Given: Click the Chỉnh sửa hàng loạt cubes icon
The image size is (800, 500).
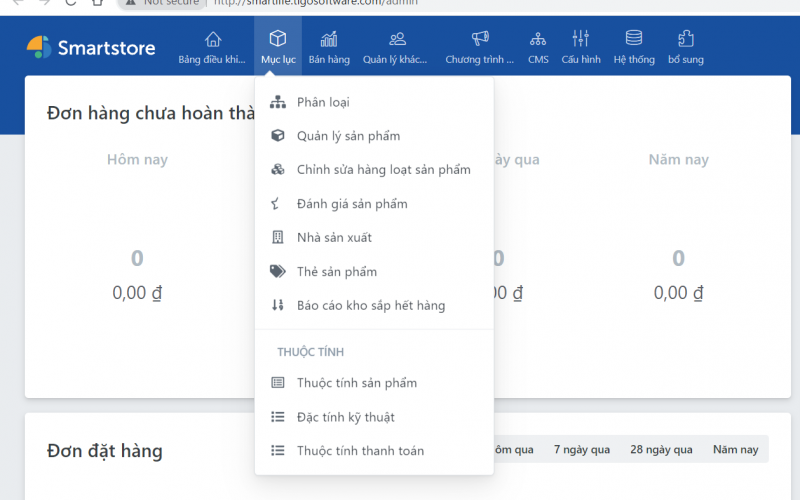Looking at the screenshot, I should (x=278, y=169).
